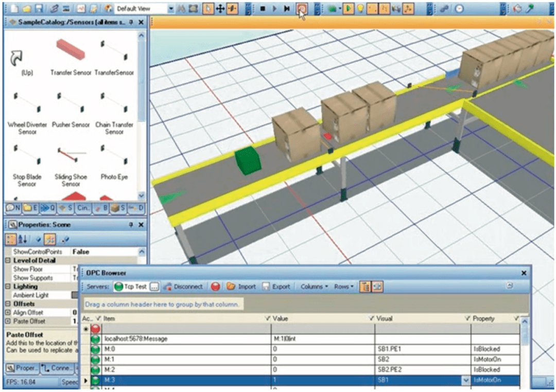Toggle the green active indicator for M:0
556x392 pixels.
[95, 349]
